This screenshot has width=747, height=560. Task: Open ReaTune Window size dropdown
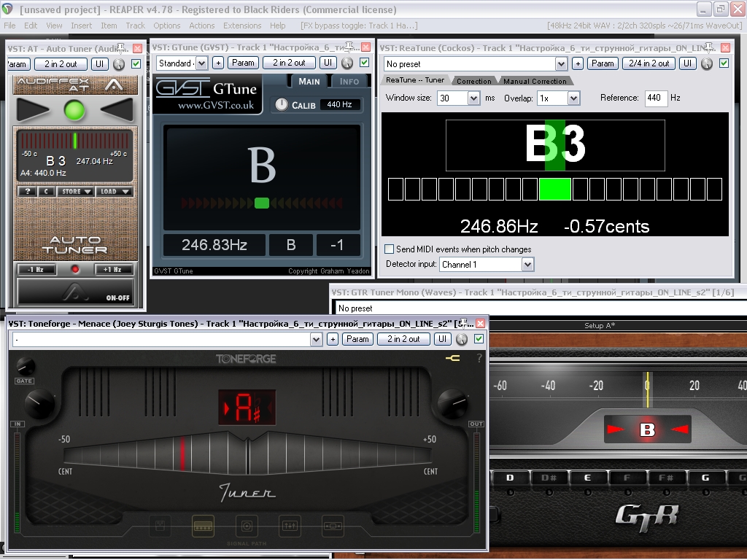[473, 98]
